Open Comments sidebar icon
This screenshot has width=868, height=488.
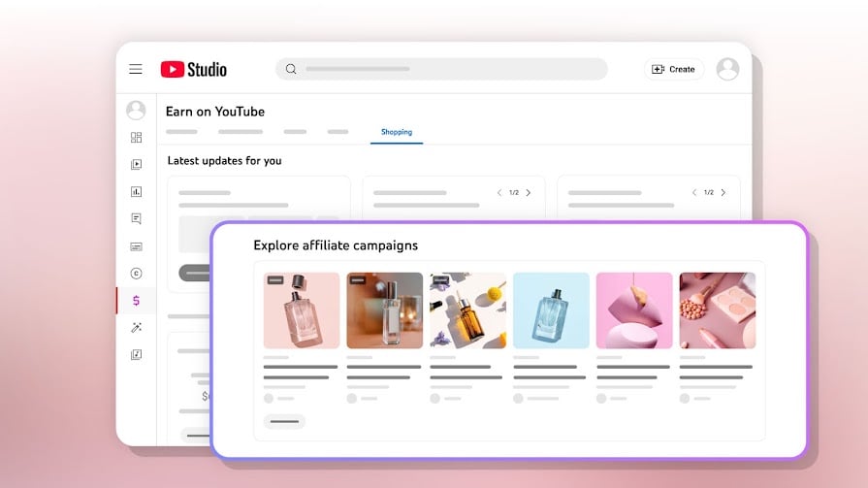click(x=136, y=219)
